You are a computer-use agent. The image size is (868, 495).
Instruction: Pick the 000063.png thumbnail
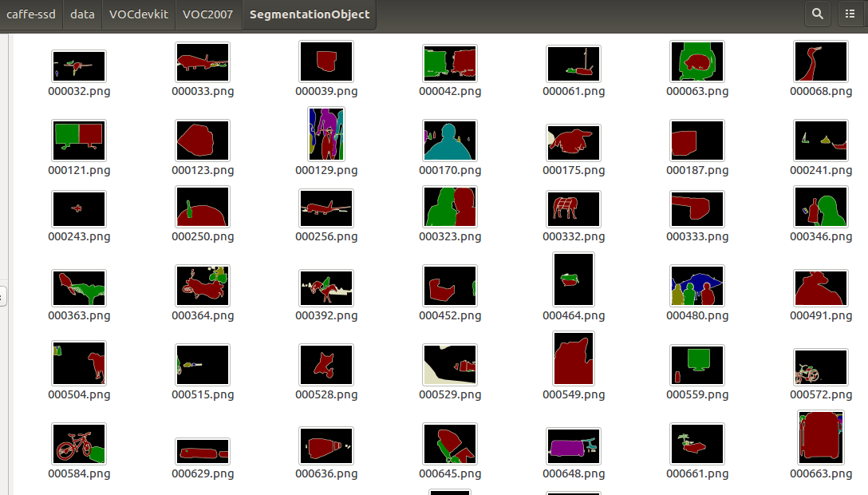point(697,61)
